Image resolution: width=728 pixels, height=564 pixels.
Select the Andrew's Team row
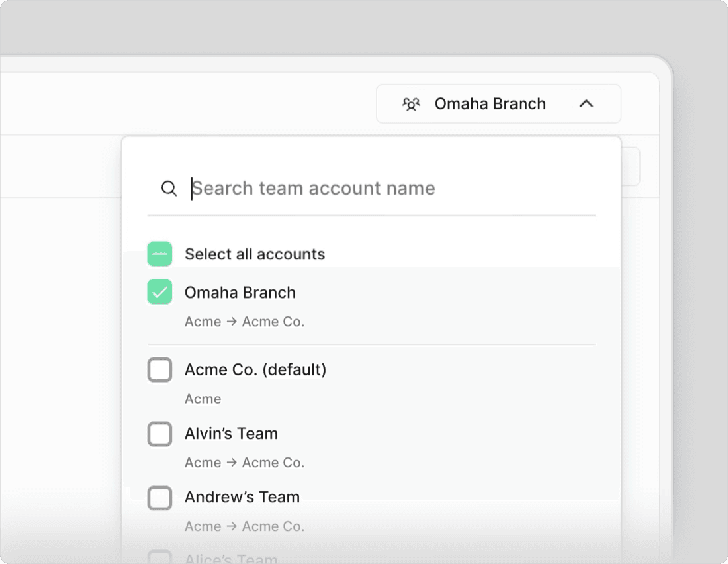242,498
